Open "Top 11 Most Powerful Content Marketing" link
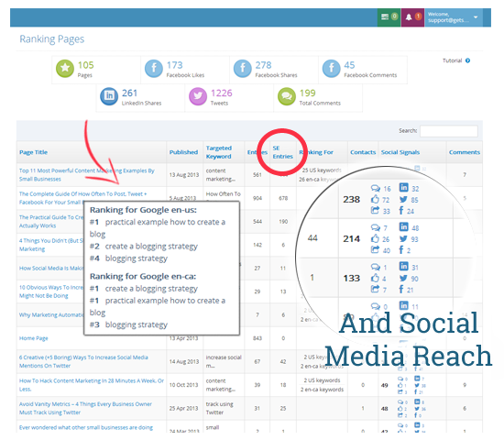 [87, 175]
